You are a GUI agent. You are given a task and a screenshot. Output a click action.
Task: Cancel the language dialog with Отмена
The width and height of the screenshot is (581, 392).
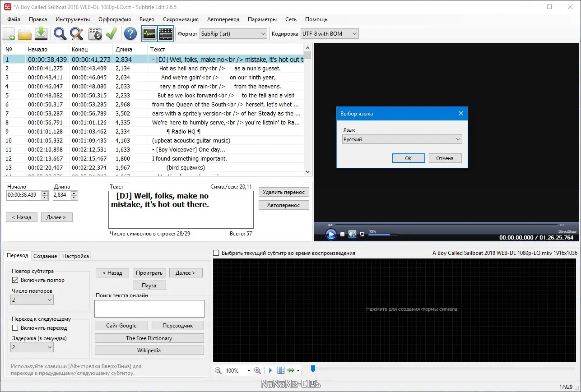tap(445, 158)
